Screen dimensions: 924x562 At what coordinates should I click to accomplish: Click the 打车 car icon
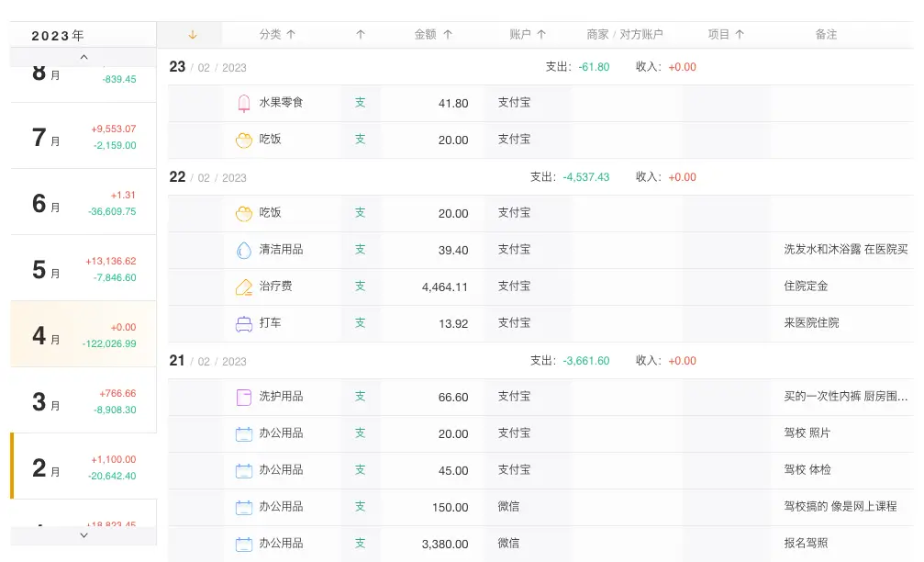tap(243, 324)
